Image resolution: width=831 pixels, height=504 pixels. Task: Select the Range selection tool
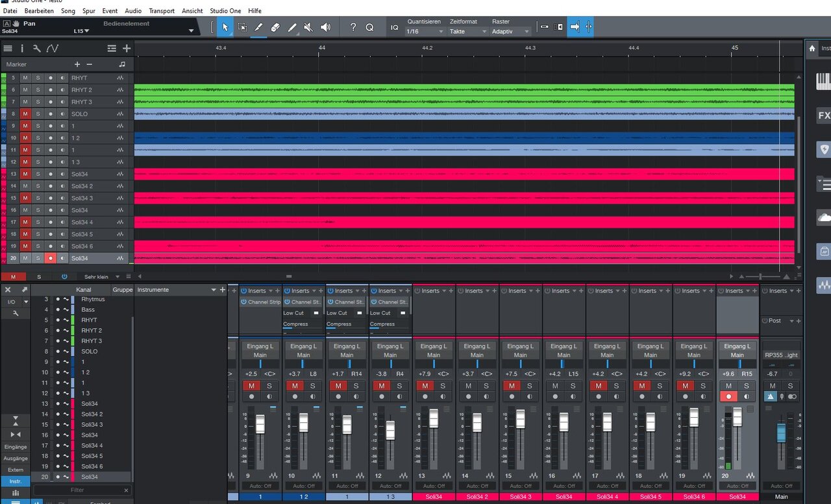(x=242, y=27)
